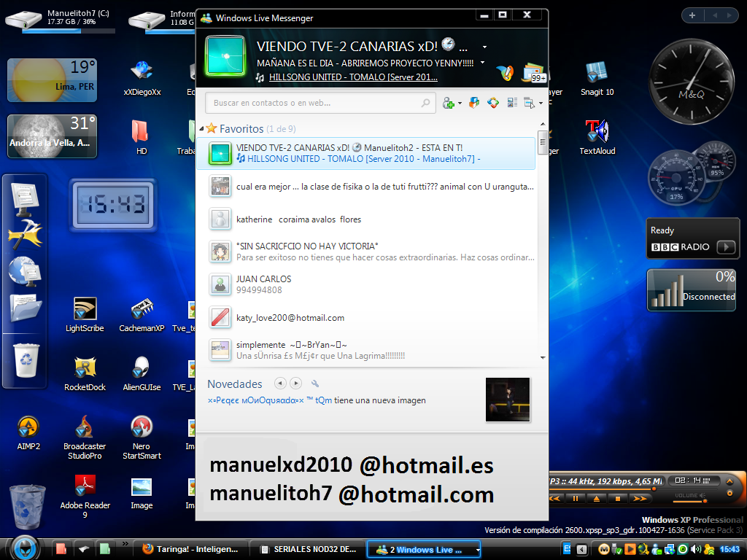Viewport: 747px width, 560px height.
Task: Open CachemanXP desktop icon
Action: (142, 314)
